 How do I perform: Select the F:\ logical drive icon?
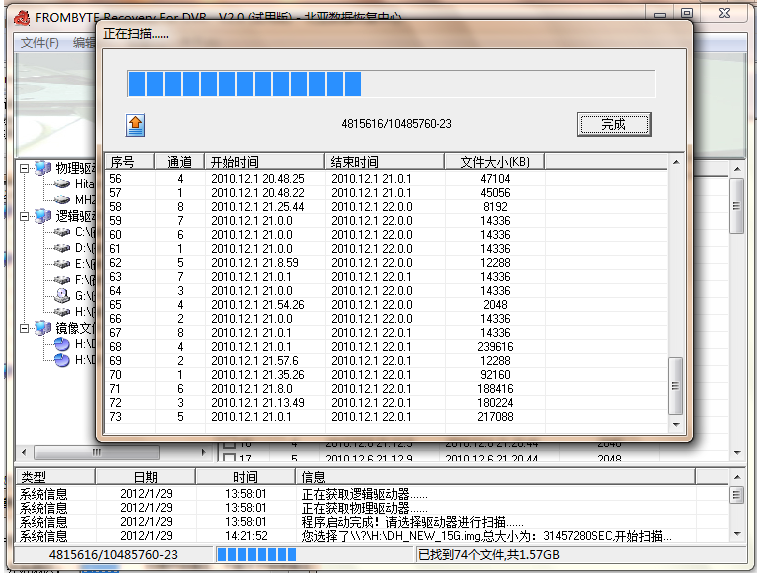click(x=62, y=280)
